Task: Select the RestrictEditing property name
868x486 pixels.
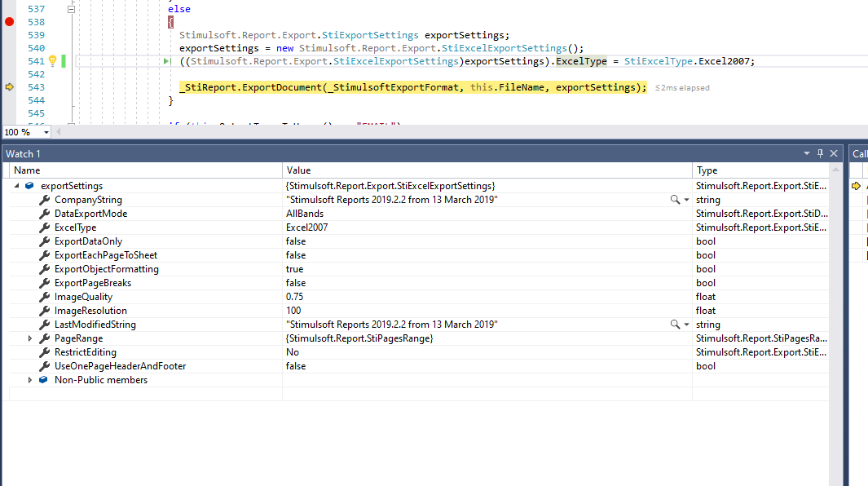Action: click(86, 352)
